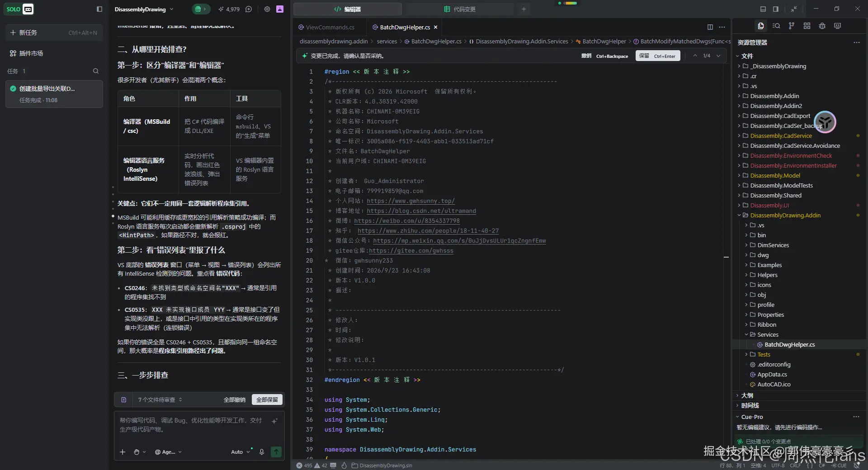Expand the Disassembly.Model folder
Viewport: 868px width, 470px height.
(775, 175)
